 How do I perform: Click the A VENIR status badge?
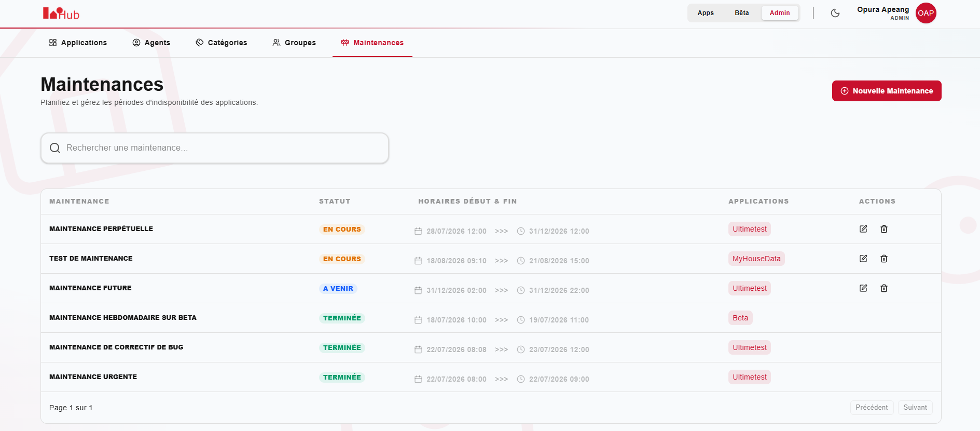tap(338, 289)
